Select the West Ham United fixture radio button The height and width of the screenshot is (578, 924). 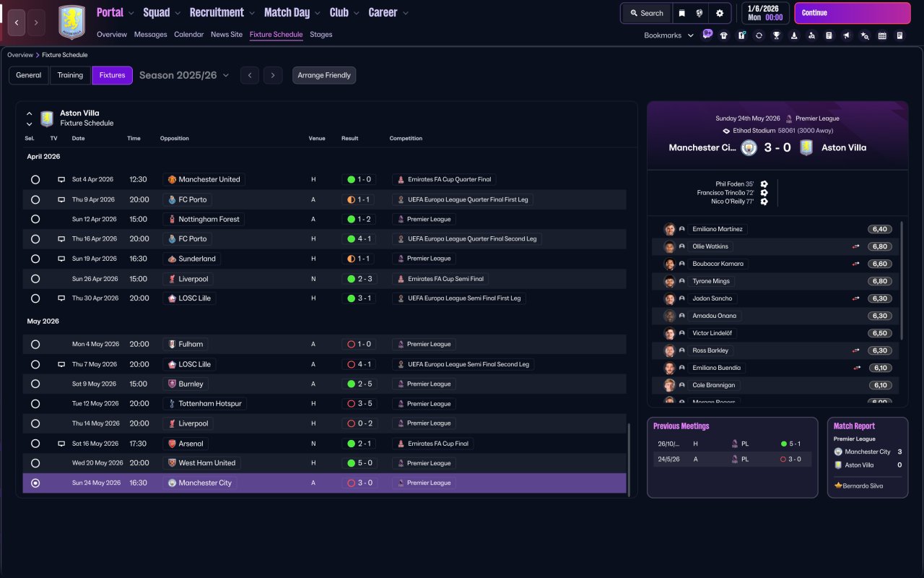click(35, 463)
